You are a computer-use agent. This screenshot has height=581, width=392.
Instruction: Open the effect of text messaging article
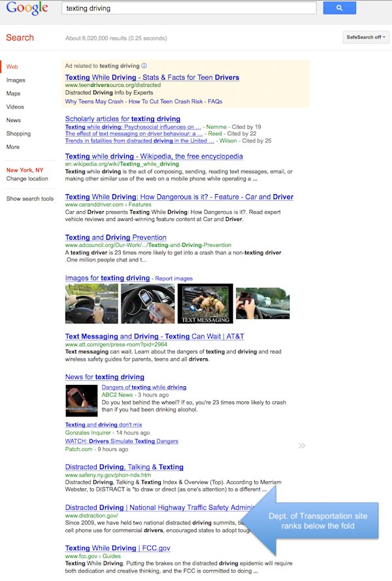[134, 134]
